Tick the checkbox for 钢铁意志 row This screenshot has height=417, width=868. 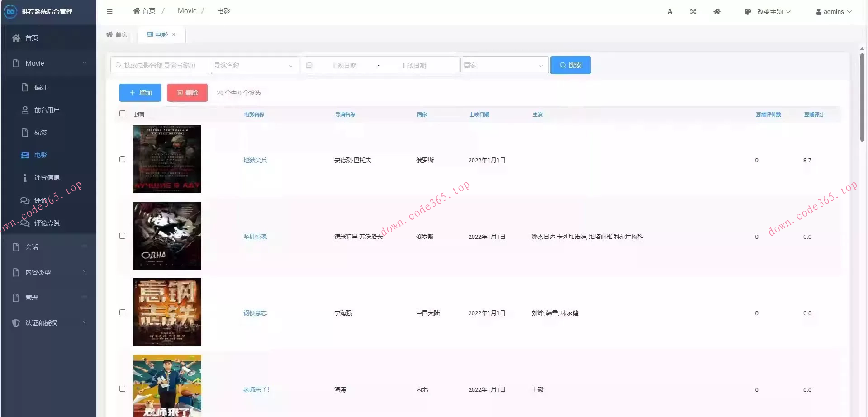(x=122, y=313)
